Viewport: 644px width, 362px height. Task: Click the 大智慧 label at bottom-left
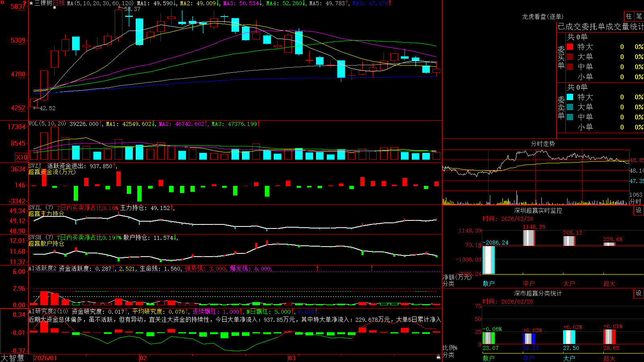pyautogui.click(x=12, y=358)
